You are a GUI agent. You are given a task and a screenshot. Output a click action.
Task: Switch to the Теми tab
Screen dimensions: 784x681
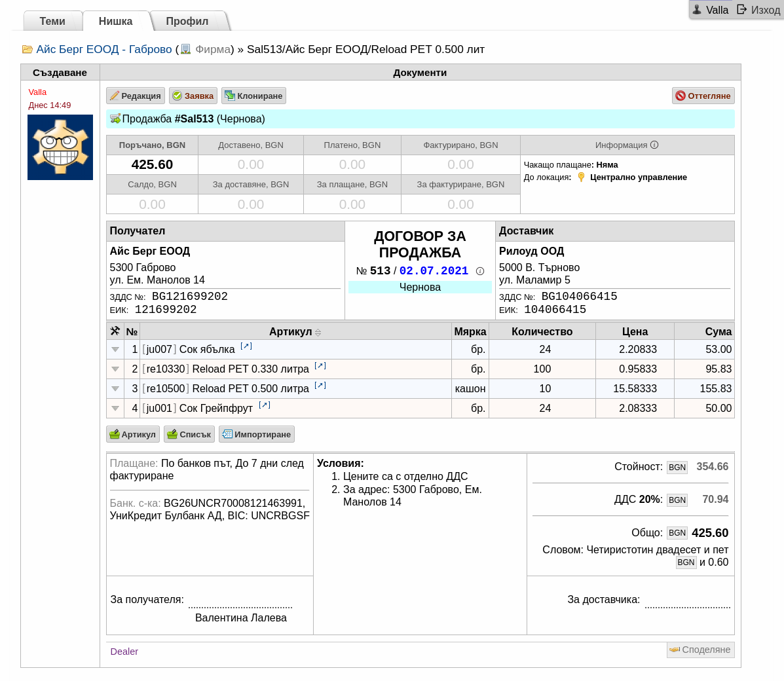(x=52, y=21)
